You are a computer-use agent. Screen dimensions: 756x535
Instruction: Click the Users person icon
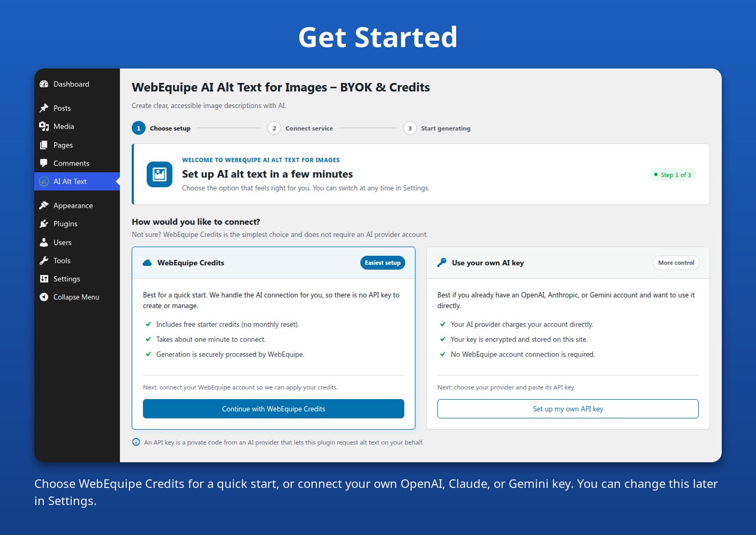click(44, 242)
